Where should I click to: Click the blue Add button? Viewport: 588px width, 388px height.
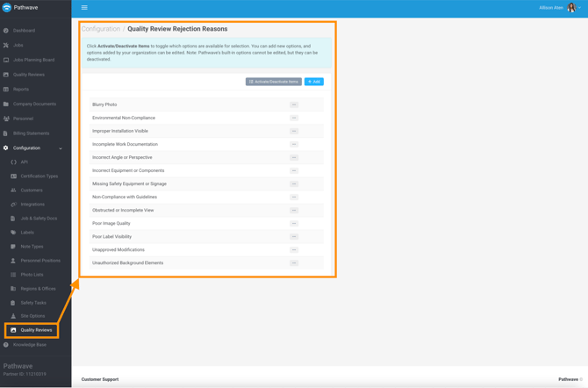coord(314,82)
